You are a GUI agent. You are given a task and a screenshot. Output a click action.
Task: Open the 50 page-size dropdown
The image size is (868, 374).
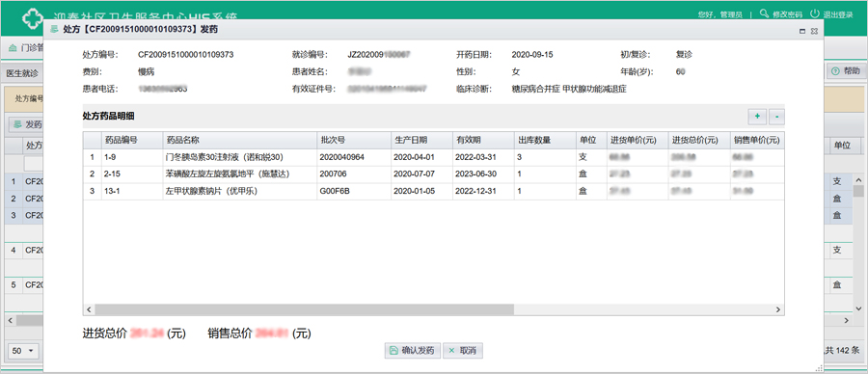click(23, 351)
